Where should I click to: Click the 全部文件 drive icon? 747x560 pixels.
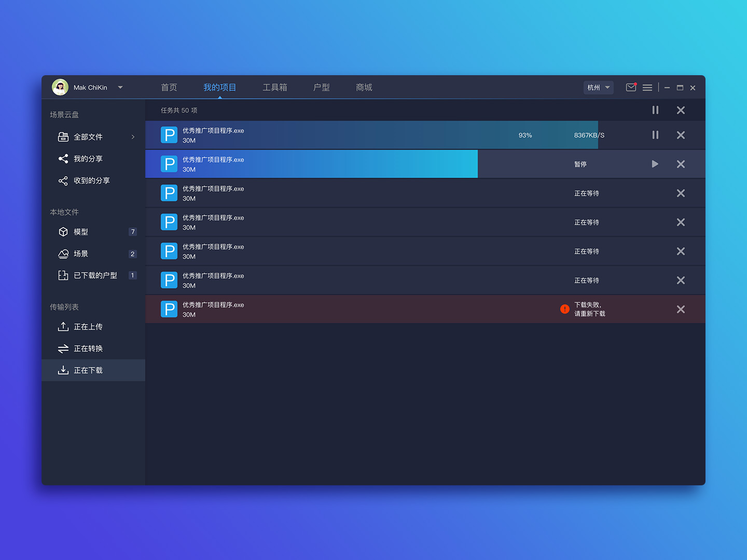click(x=63, y=137)
